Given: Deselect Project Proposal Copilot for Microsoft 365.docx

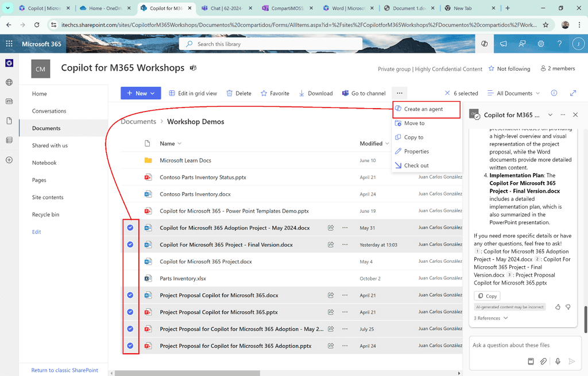Looking at the screenshot, I should [130, 296].
